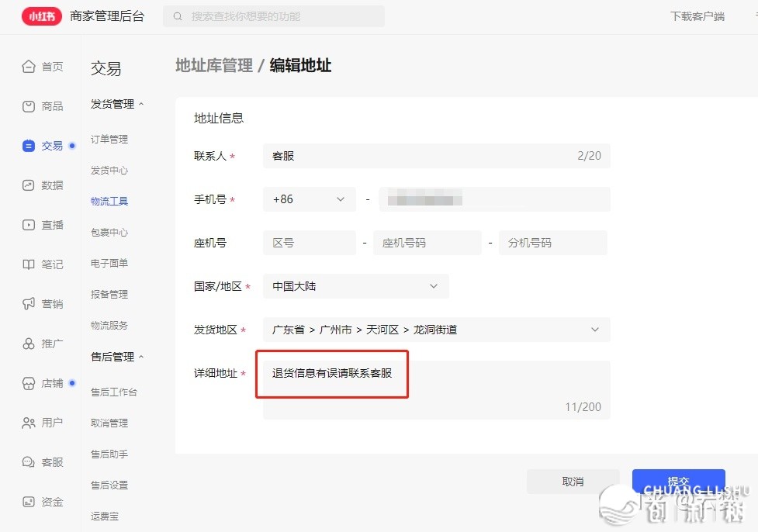Click the 区号 input field
Image resolution: width=758 pixels, height=532 pixels.
coord(310,243)
